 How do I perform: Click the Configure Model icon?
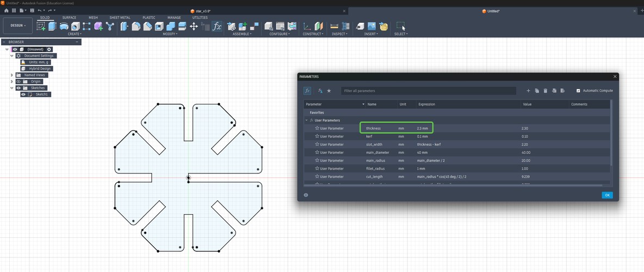tap(269, 26)
